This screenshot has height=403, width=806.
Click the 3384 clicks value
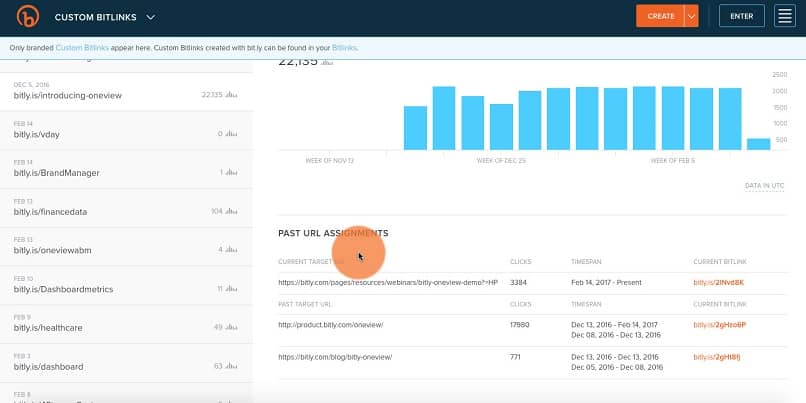[518, 283]
